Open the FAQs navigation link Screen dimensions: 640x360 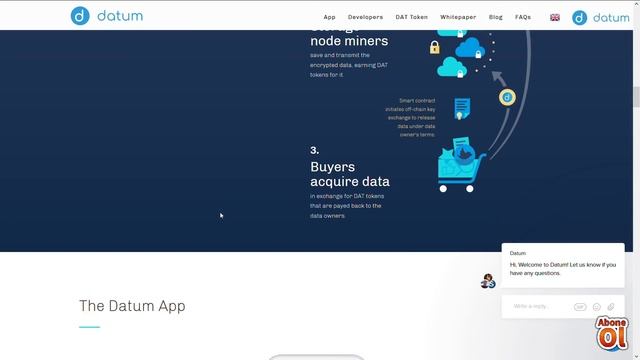coord(523,17)
